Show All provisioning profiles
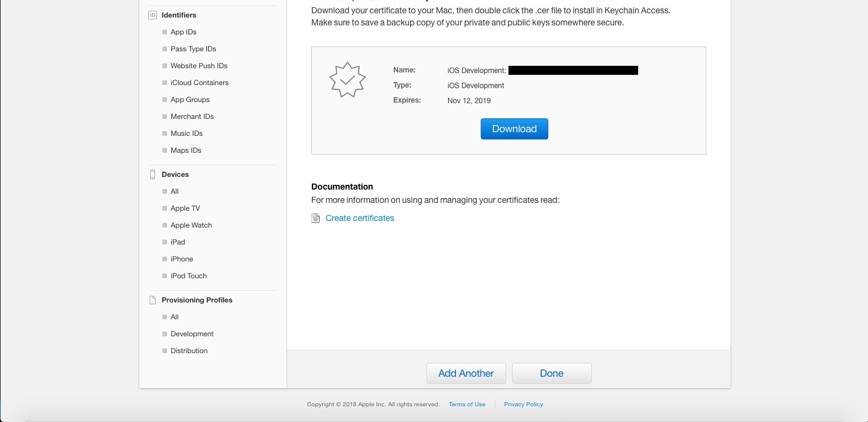The width and height of the screenshot is (868, 422). point(174,317)
